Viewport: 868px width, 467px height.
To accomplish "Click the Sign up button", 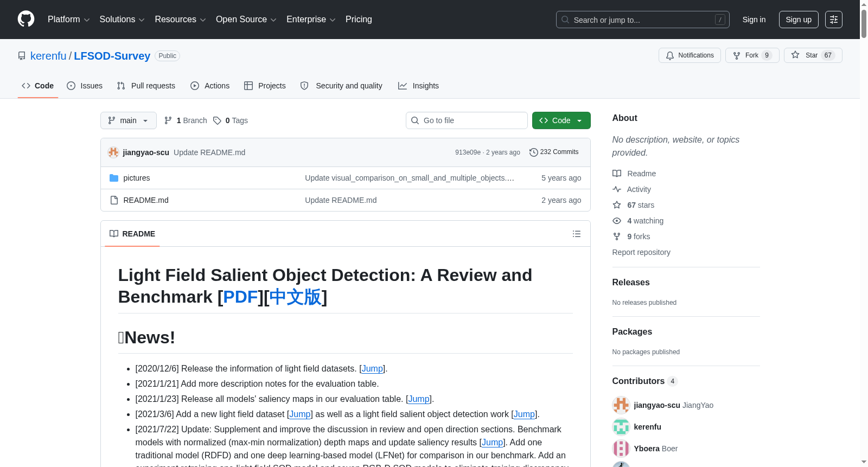I will click(799, 20).
